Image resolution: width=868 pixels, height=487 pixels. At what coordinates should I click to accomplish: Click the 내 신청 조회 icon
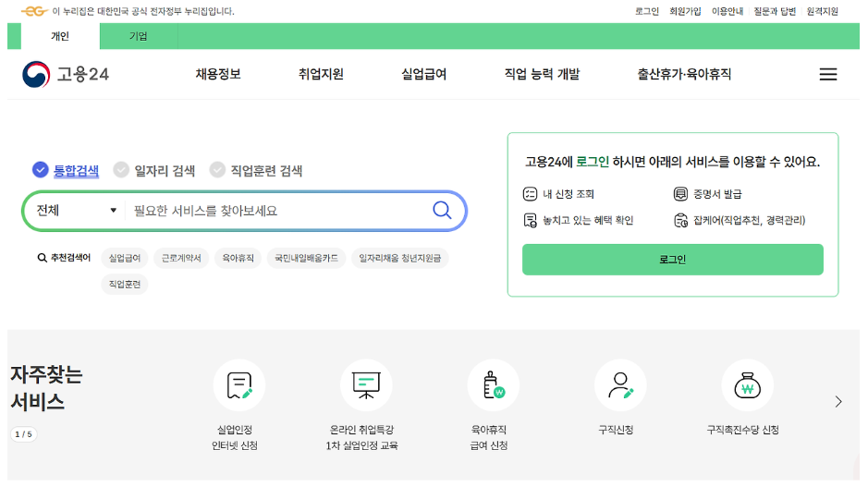tap(530, 194)
